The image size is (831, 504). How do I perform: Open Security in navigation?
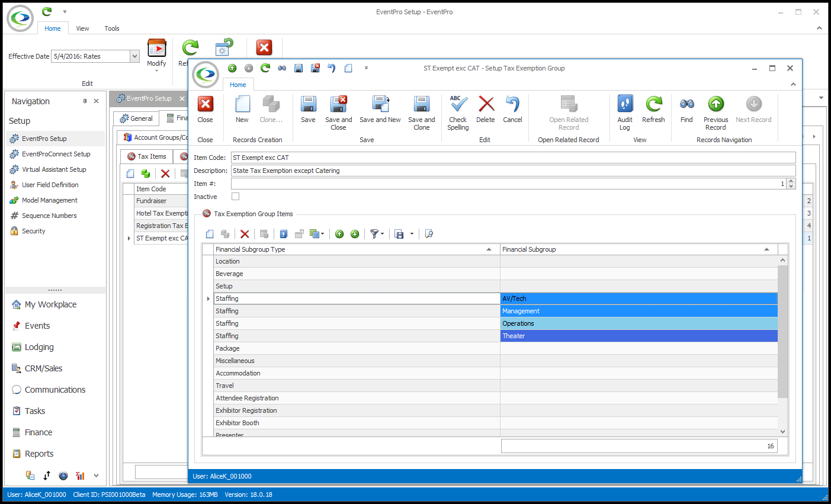click(33, 231)
